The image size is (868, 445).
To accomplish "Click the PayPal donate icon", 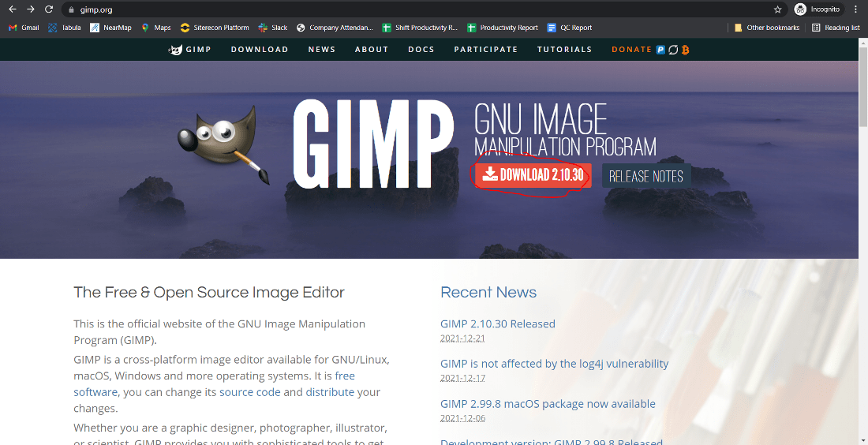I will pos(660,50).
